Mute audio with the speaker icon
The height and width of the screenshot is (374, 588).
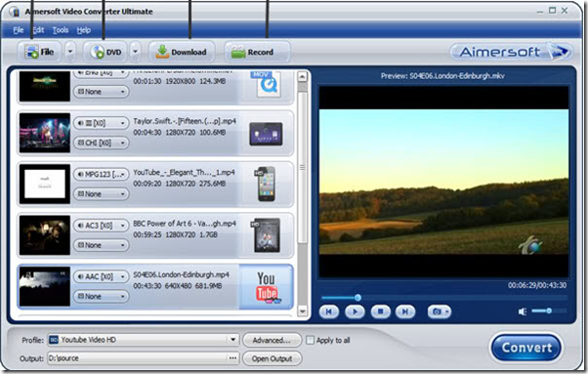(x=523, y=312)
